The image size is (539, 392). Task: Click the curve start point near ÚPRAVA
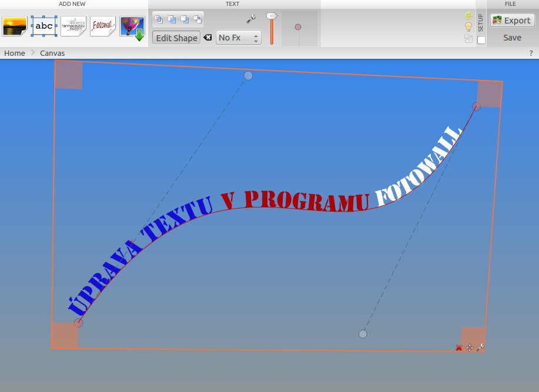tap(78, 323)
